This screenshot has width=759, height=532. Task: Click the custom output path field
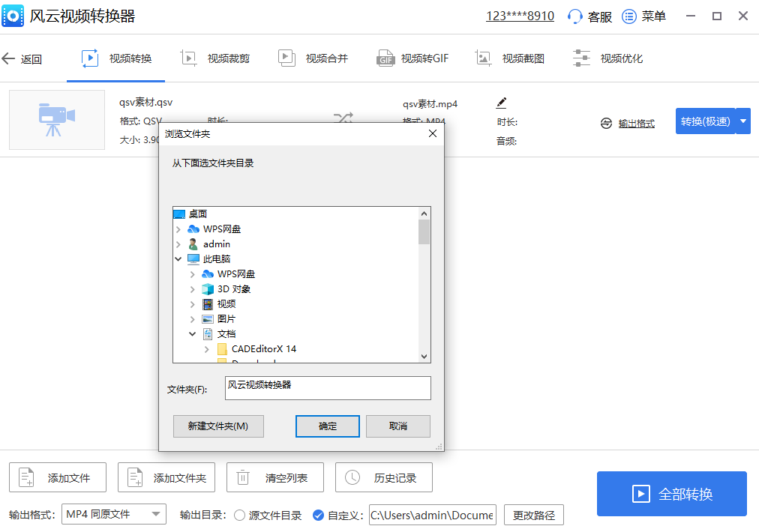432,515
